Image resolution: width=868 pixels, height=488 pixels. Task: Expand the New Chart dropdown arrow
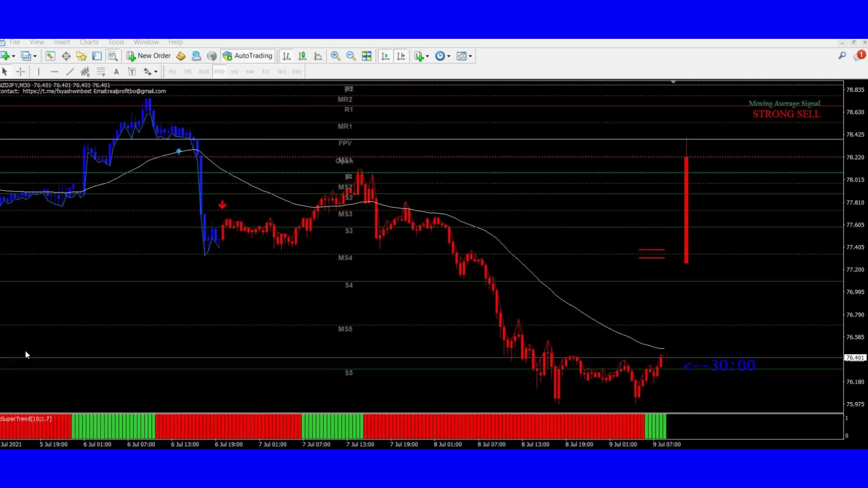pos(14,56)
